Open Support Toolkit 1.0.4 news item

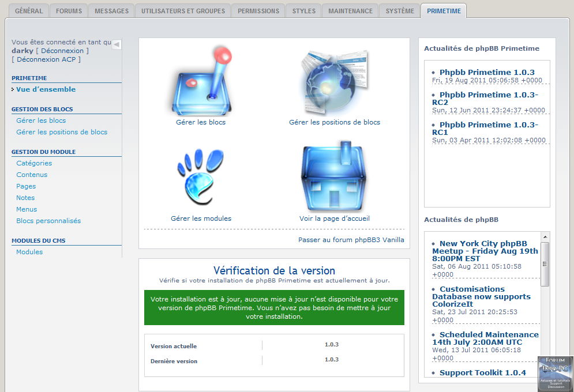coord(482,372)
